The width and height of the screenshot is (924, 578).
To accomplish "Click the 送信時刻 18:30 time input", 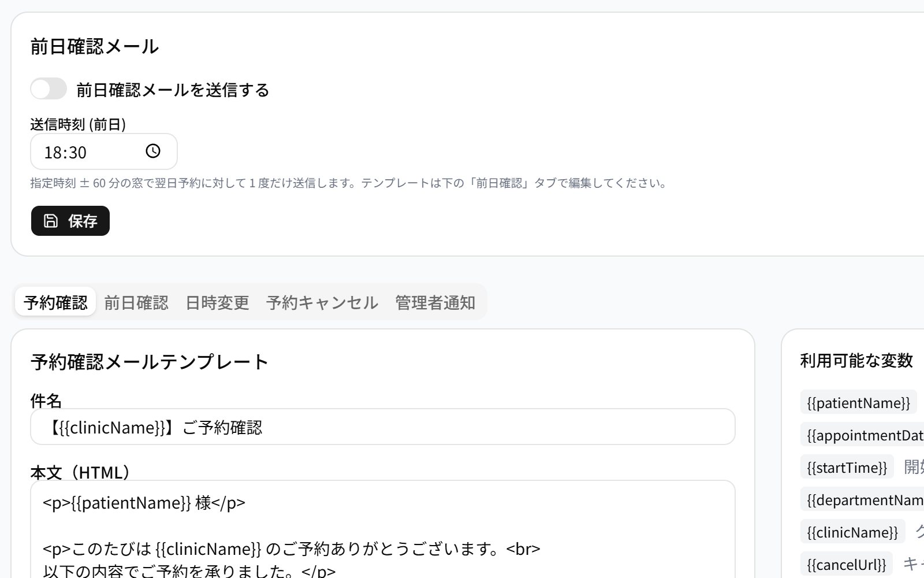I will coord(104,151).
